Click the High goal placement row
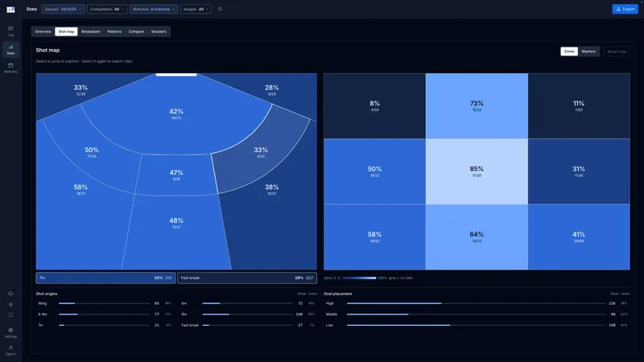The height and width of the screenshot is (362, 644). point(477,303)
